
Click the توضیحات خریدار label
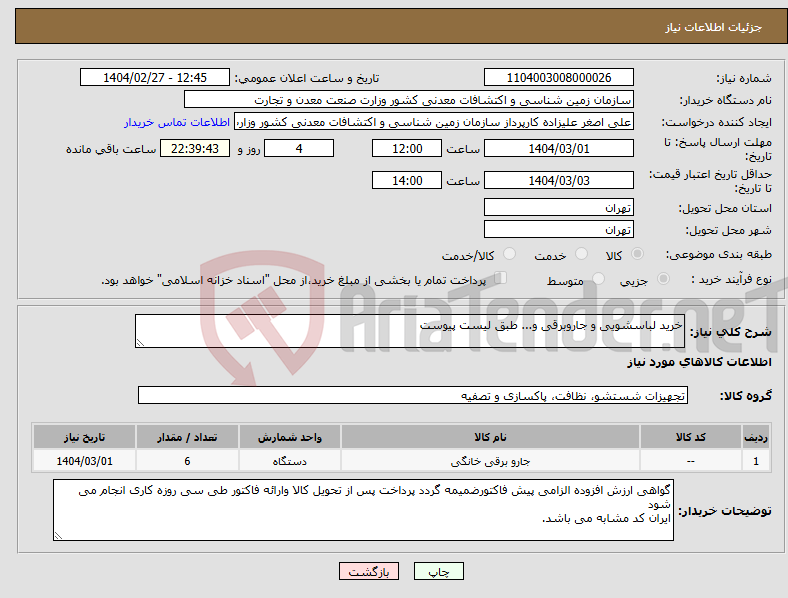(725, 512)
